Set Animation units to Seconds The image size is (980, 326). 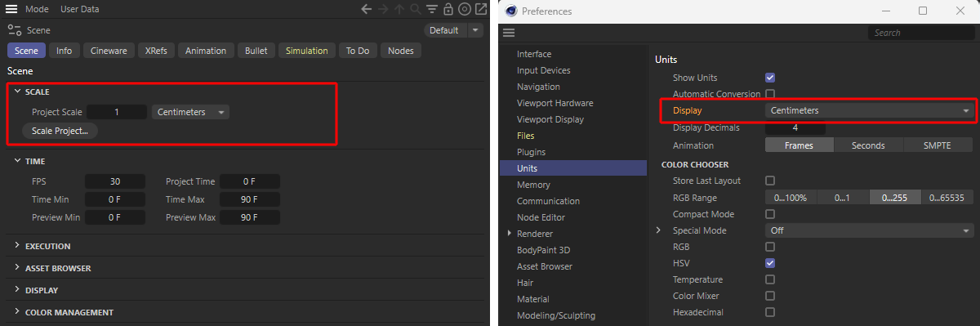pos(868,145)
